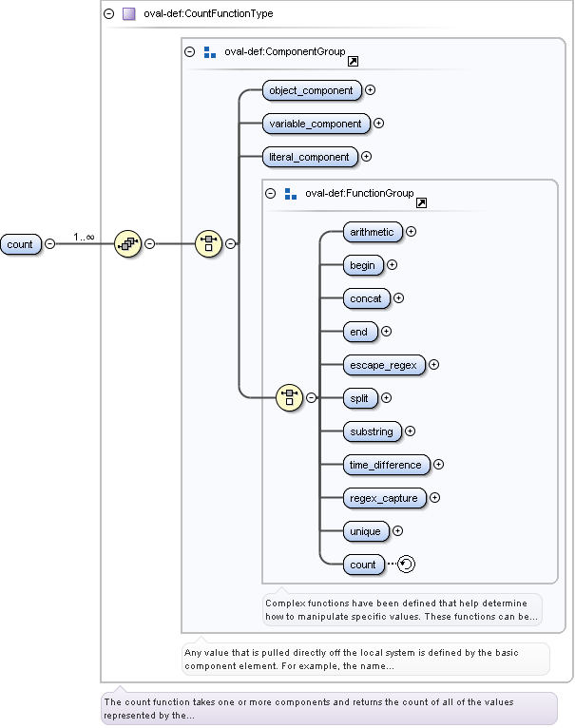The width and height of the screenshot is (575, 728).
Task: Select the time_difference element node
Action: coord(387,465)
